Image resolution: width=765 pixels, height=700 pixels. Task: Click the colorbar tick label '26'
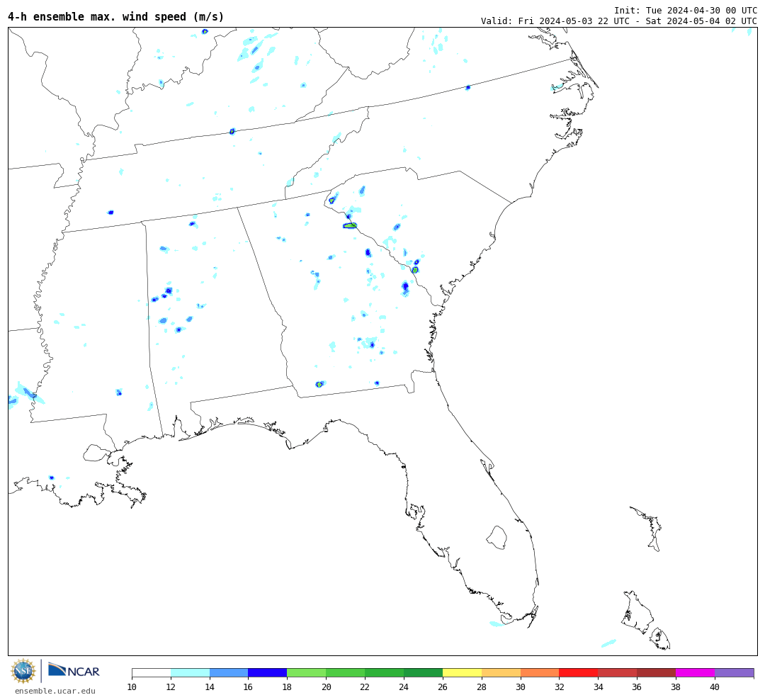pos(443,687)
